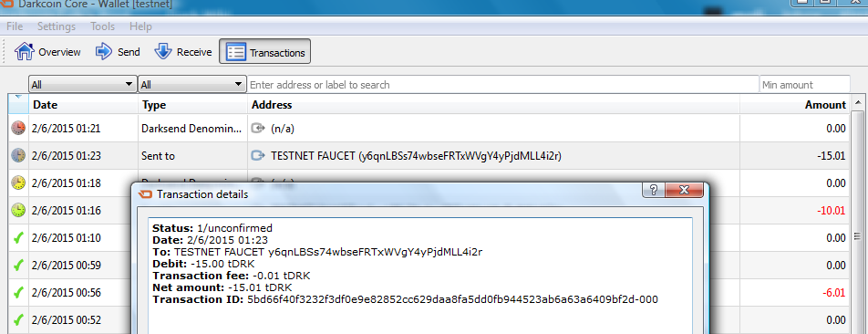Click the TESTNET FAUCET address cell

(494, 156)
